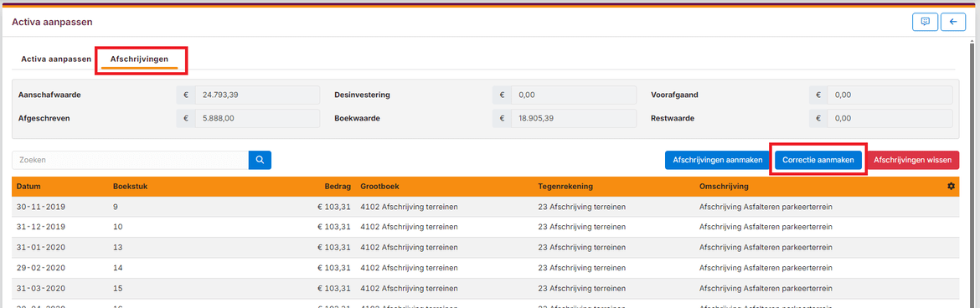Click boekstuk number 9
980x308 pixels.
click(x=116, y=207)
